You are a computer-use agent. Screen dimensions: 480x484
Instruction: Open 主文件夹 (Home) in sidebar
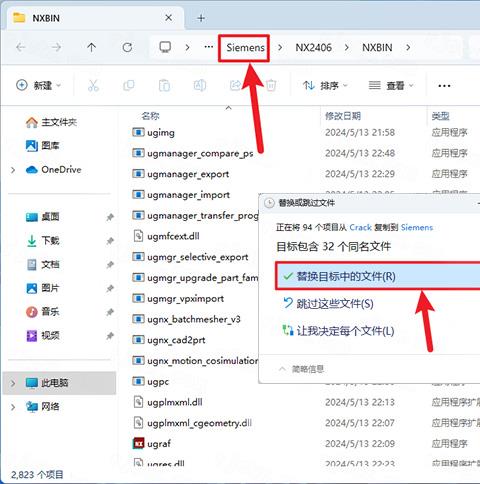(51, 122)
